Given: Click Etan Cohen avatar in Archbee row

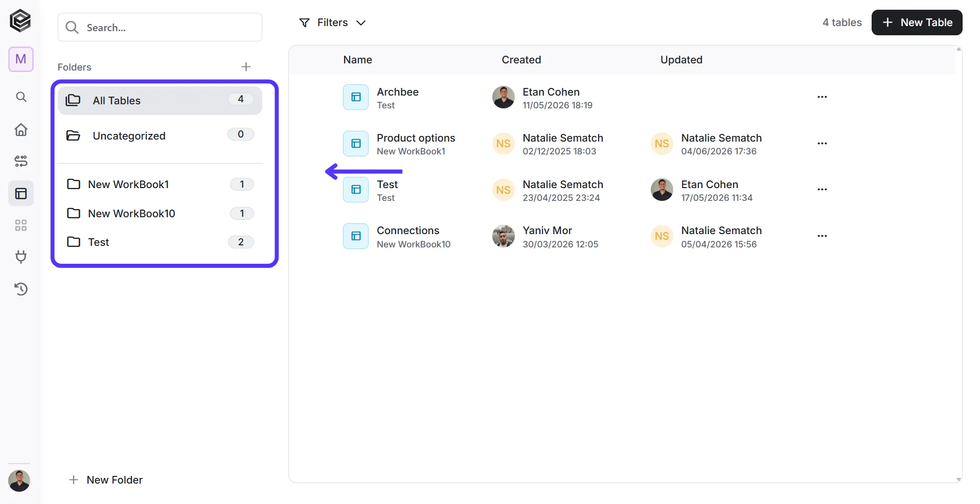Looking at the screenshot, I should [504, 97].
